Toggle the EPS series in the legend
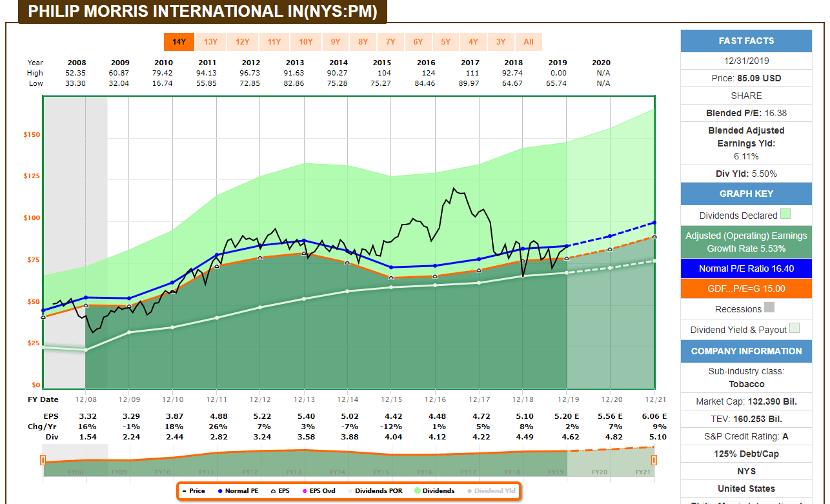Viewport: 830px width, 504px height. [x=280, y=490]
